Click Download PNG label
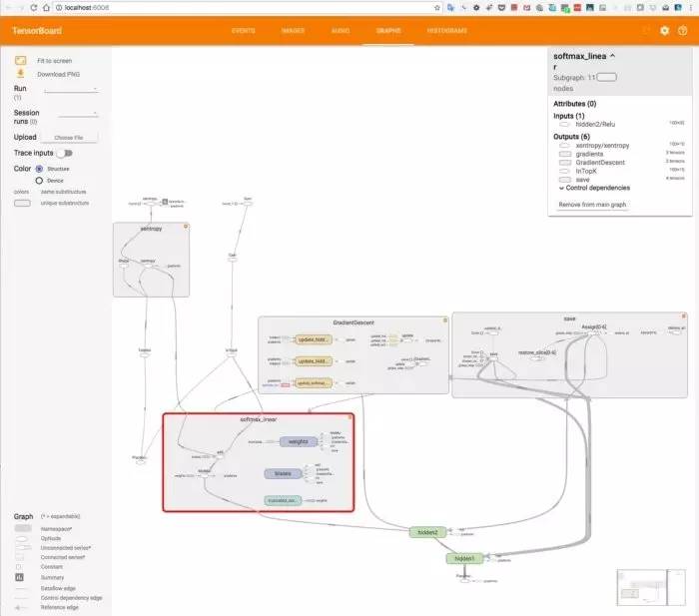The height and width of the screenshot is (616, 699). pyautogui.click(x=58, y=75)
